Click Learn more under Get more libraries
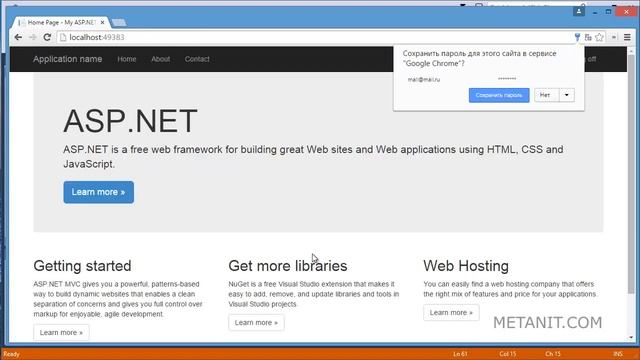This screenshot has height=360, width=640. point(256,322)
